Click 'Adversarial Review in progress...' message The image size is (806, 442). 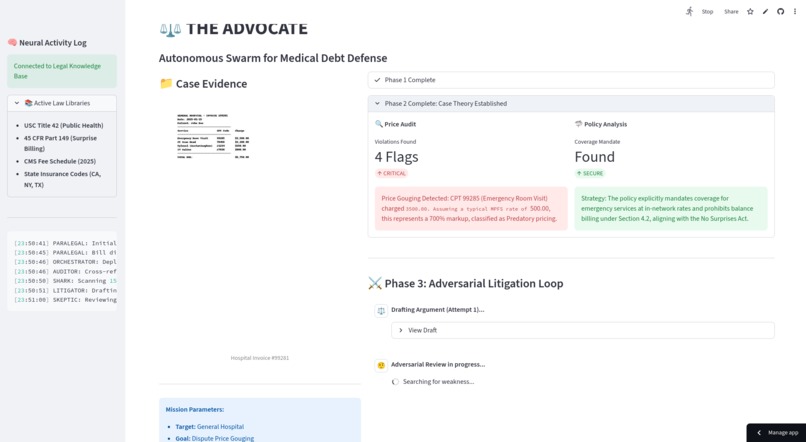[438, 364]
